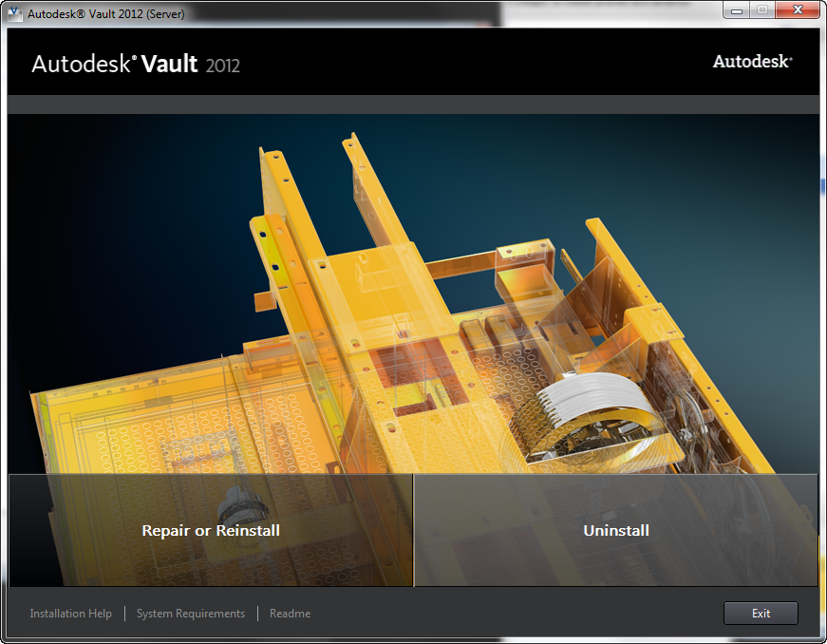827x644 pixels.
Task: Click the Uninstall panel label text
Action: point(616,530)
